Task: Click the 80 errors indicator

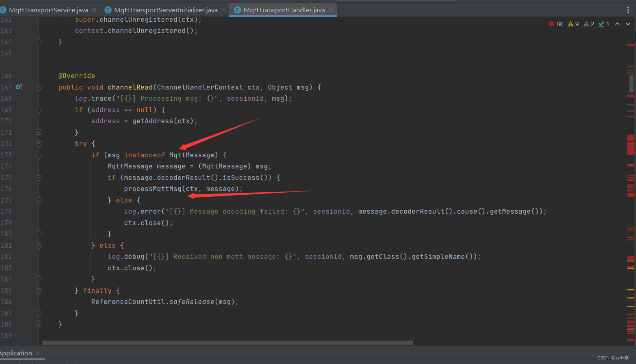Action: tap(556, 24)
